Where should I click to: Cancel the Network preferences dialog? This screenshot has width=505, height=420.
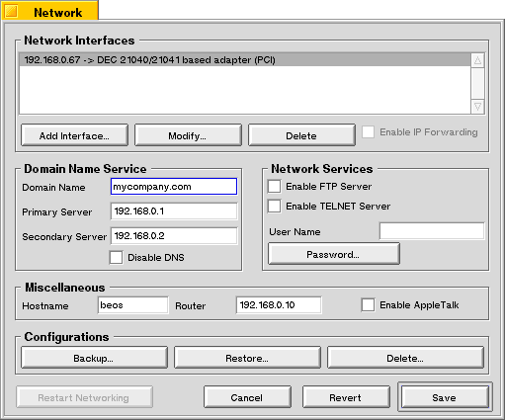pyautogui.click(x=247, y=397)
